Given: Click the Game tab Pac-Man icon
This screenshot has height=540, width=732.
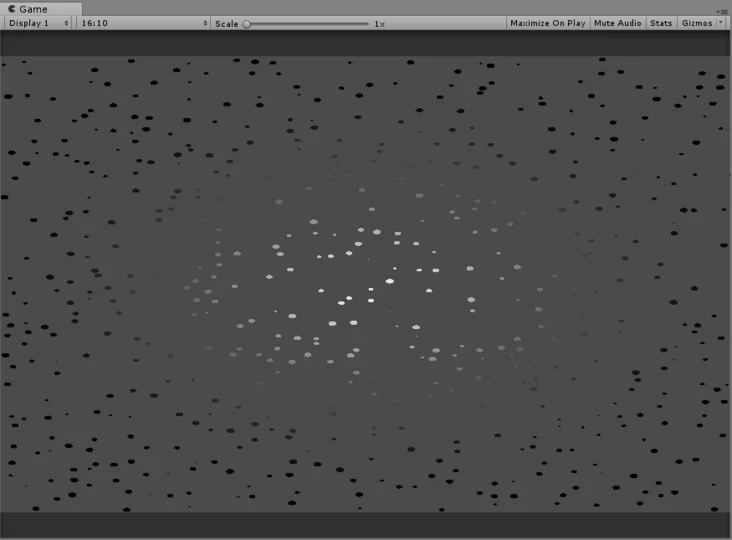Looking at the screenshot, I should 11,8.
